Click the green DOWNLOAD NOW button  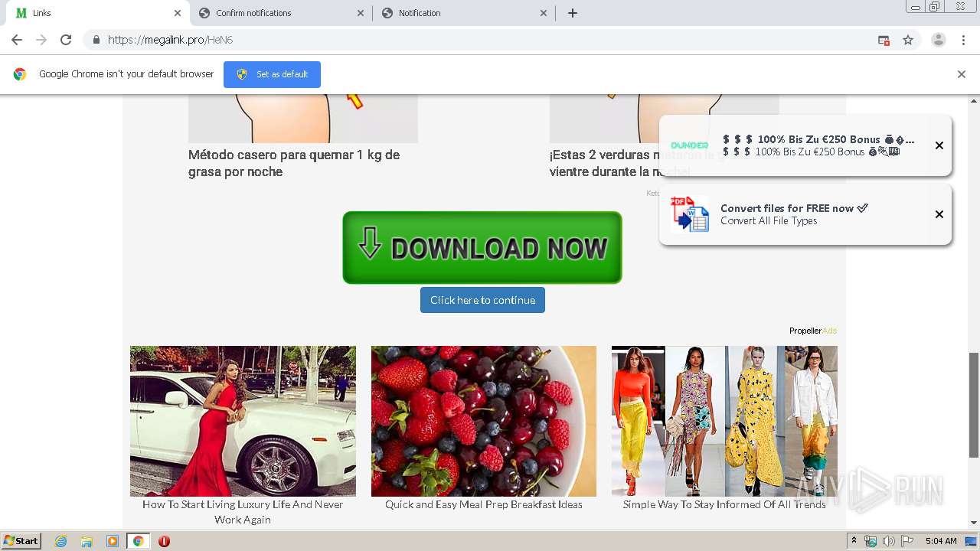[x=482, y=248]
